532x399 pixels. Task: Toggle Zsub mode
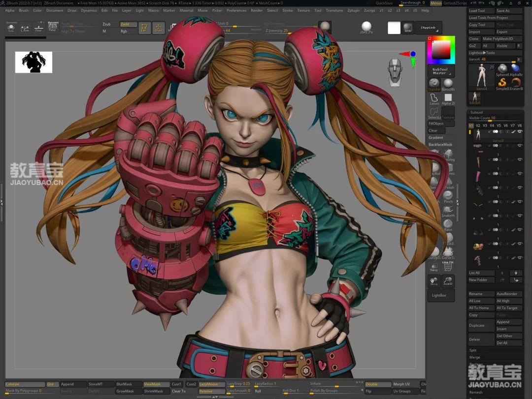click(109, 24)
